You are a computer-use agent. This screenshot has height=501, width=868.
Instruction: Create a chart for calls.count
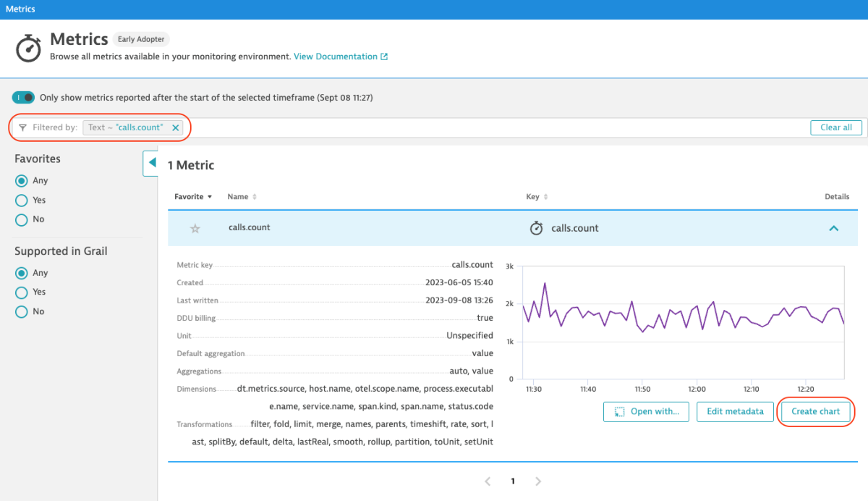[815, 411]
